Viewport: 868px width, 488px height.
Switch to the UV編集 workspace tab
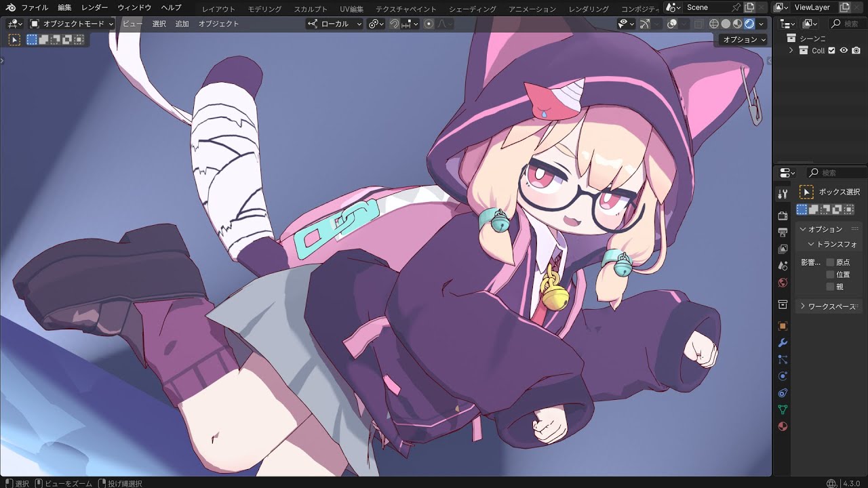[351, 9]
